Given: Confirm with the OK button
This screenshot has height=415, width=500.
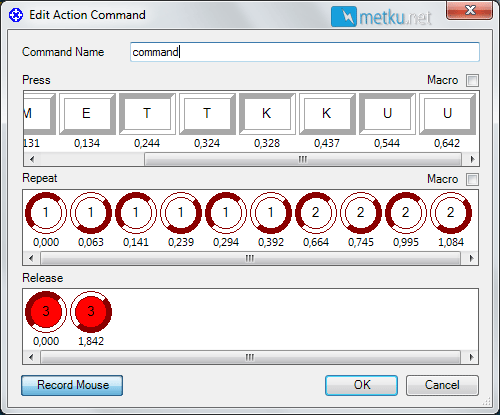Looking at the screenshot, I should [x=361, y=385].
